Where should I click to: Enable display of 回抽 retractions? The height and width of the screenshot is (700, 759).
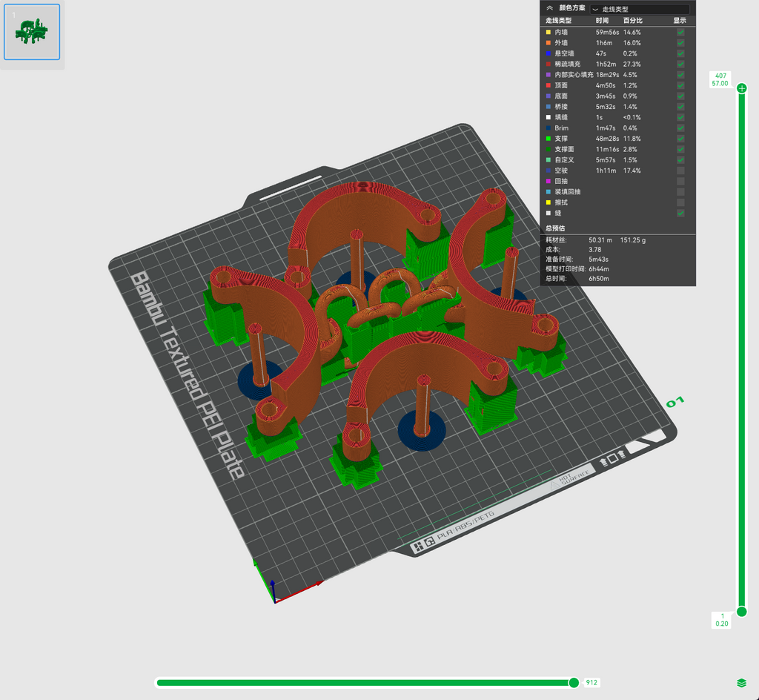680,182
